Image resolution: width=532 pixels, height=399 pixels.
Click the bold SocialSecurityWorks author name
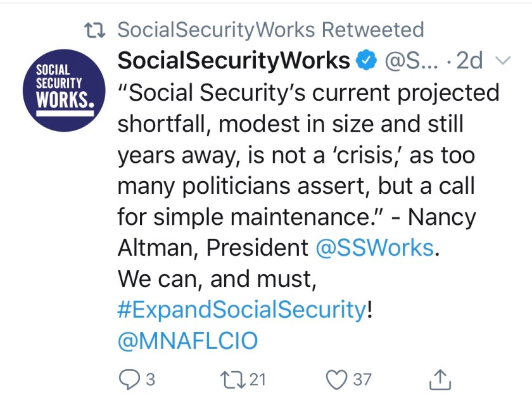point(234,61)
